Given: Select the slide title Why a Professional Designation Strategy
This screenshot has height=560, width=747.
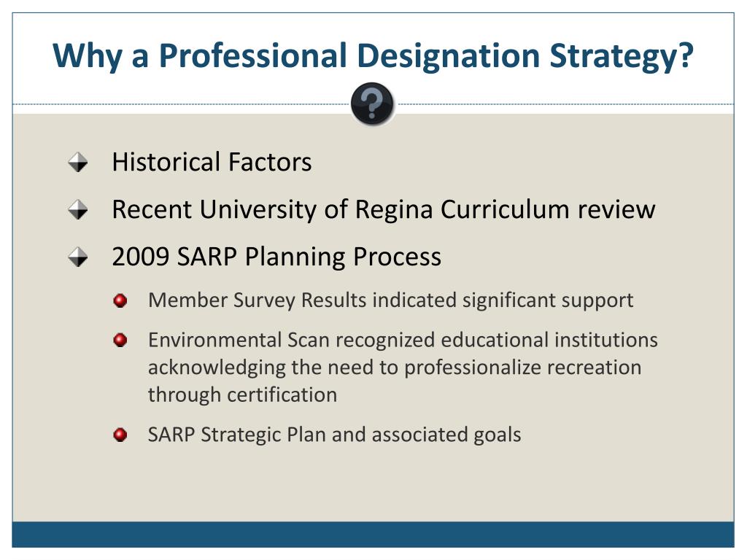Looking at the screenshot, I should [x=373, y=56].
